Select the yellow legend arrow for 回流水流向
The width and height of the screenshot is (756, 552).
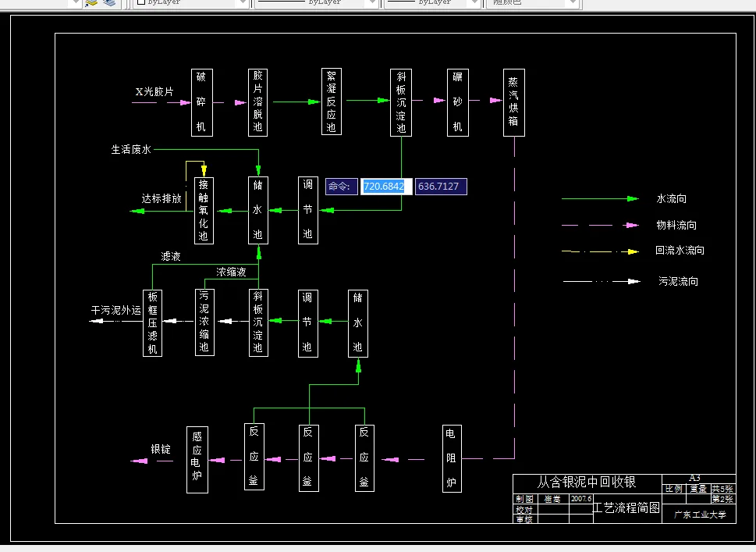pyautogui.click(x=600, y=251)
